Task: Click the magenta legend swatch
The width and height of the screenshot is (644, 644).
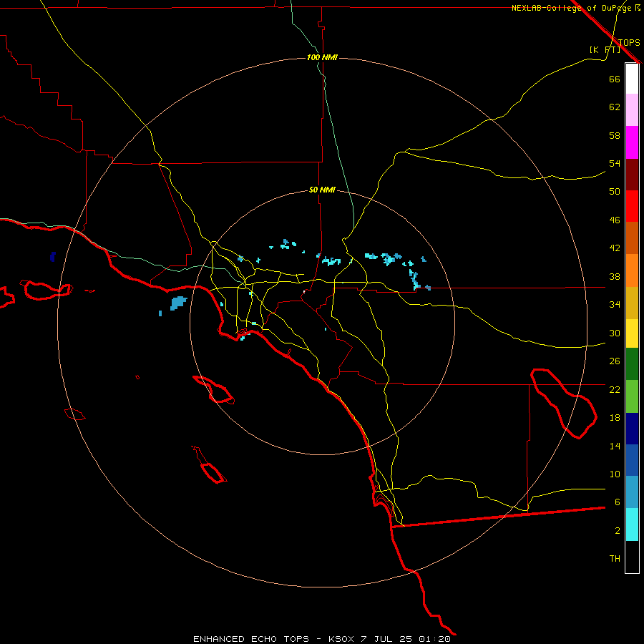Action: coord(632,142)
